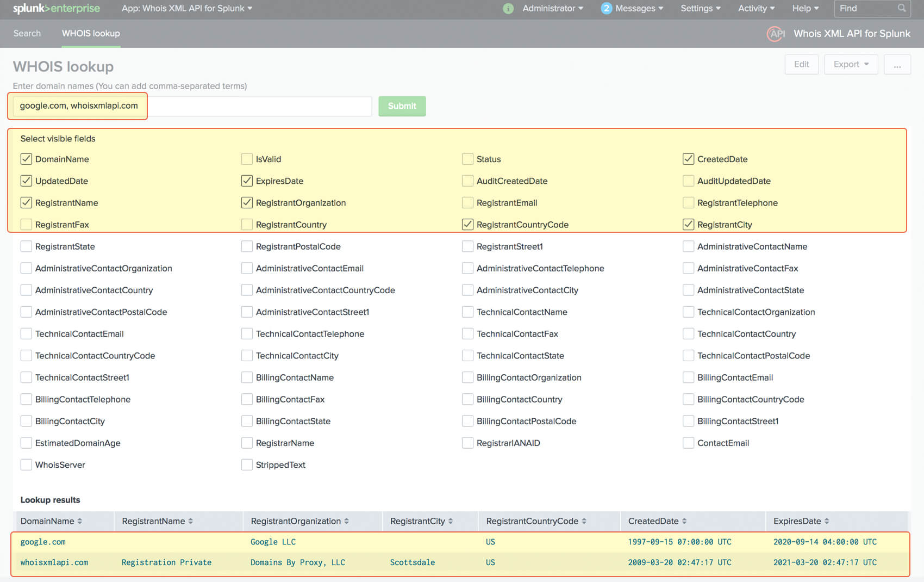The height and width of the screenshot is (582, 924).
Task: Enable the TechnicalContactName checkbox
Action: pos(467,312)
